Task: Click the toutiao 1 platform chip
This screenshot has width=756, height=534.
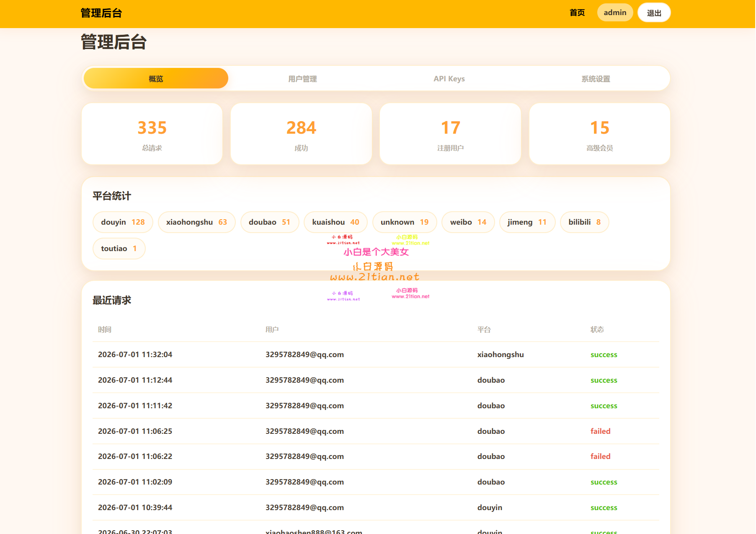Action: pyautogui.click(x=119, y=249)
